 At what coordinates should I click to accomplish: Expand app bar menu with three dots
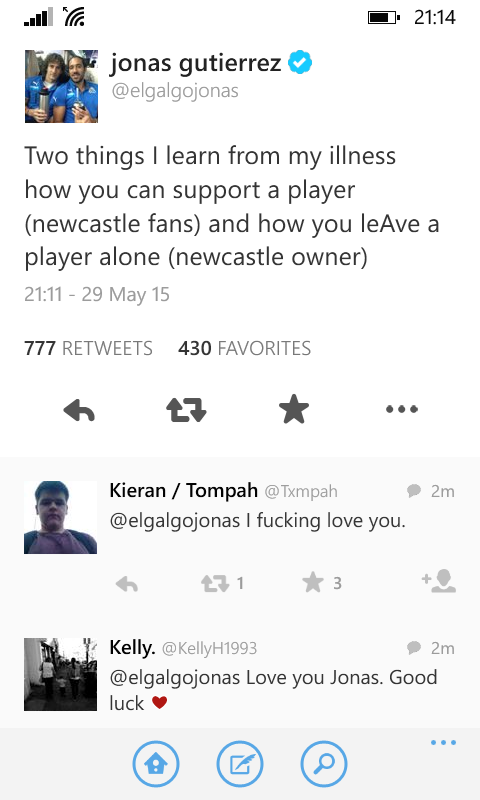click(443, 742)
